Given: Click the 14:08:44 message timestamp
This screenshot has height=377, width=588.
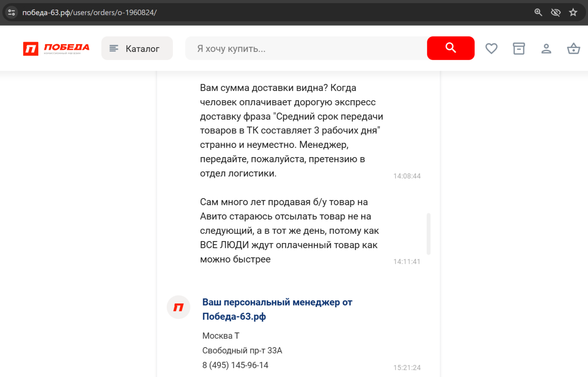Looking at the screenshot, I should point(407,176).
